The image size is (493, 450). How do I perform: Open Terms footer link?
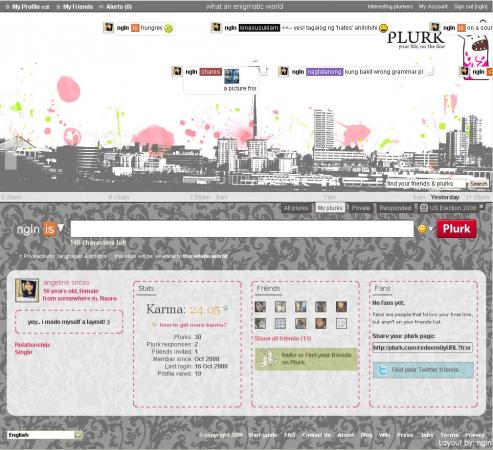point(449,435)
